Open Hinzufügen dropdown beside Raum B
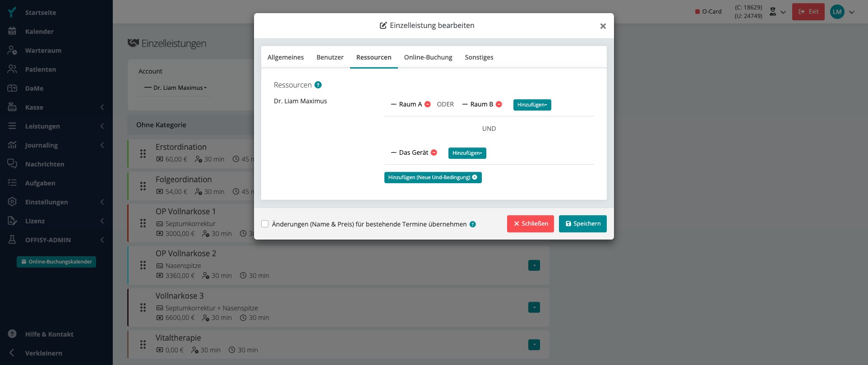The image size is (868, 365). [x=532, y=105]
